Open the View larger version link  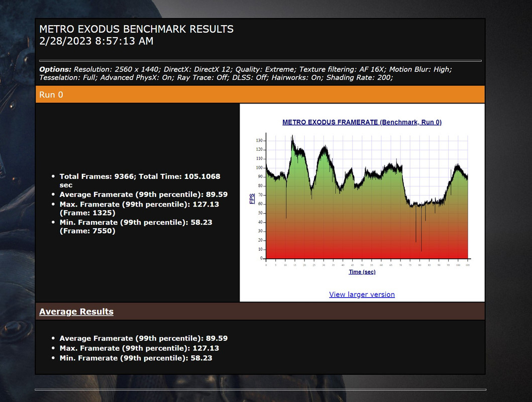coord(362,294)
